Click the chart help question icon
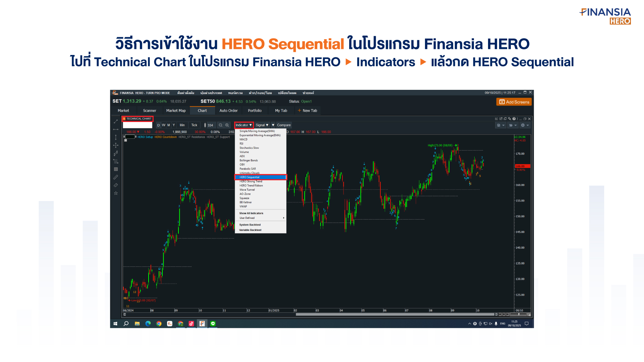 point(514,119)
